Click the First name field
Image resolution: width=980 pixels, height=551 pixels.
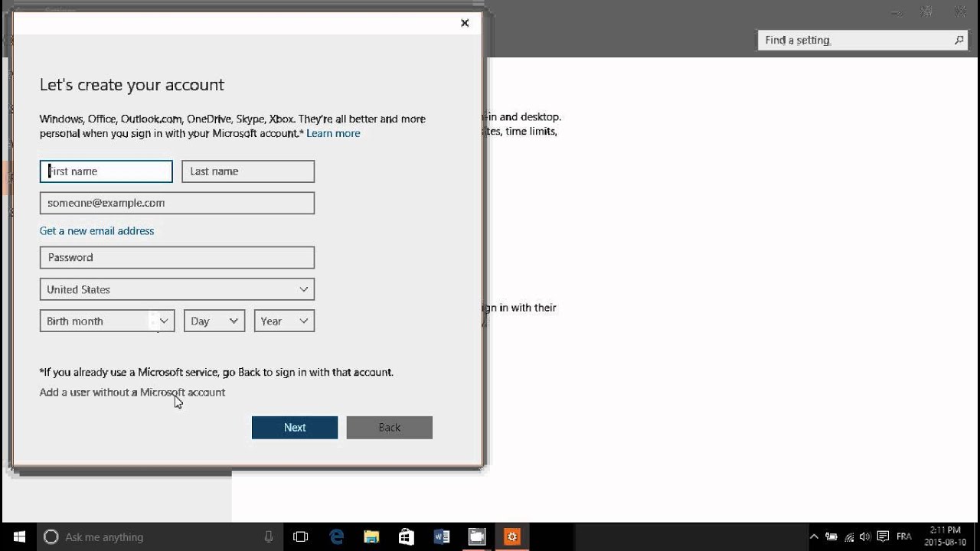(106, 171)
